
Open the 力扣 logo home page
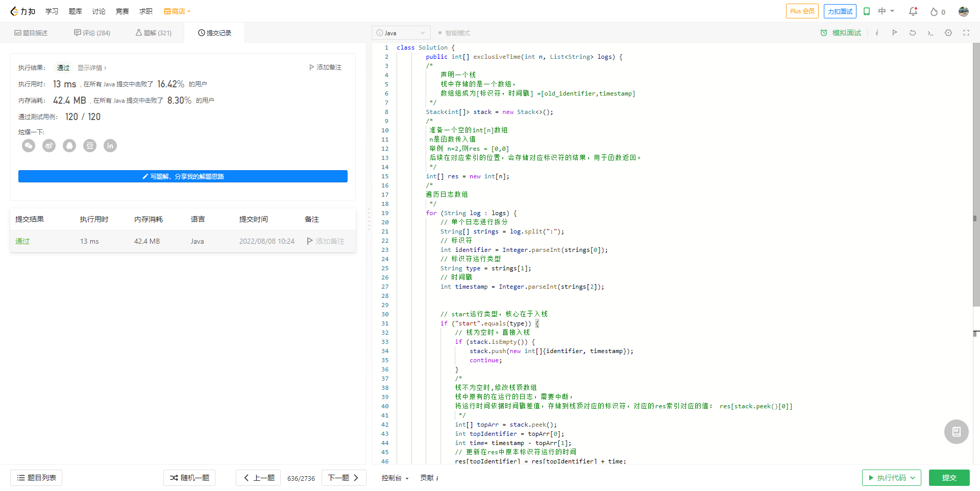(x=23, y=11)
